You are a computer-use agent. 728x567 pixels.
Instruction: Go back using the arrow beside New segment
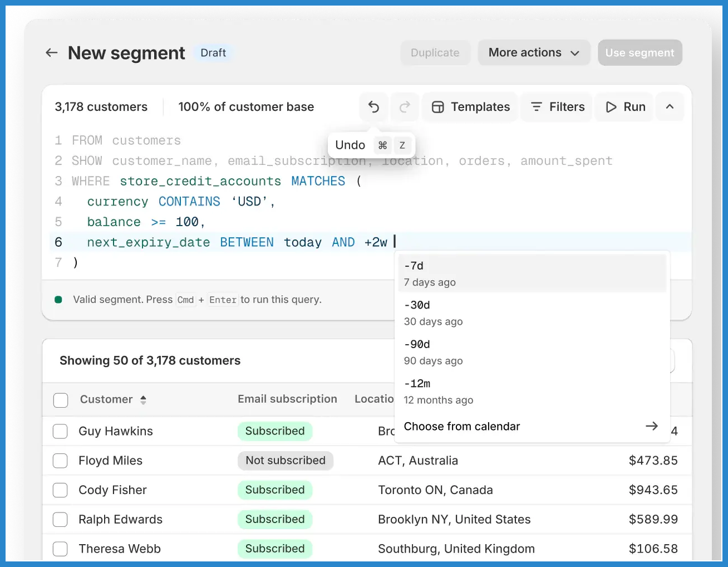pyautogui.click(x=52, y=53)
